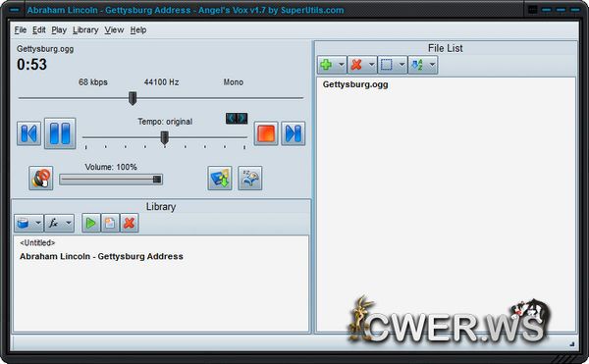
Task: Stop playback with the orange stop button
Action: (x=266, y=133)
